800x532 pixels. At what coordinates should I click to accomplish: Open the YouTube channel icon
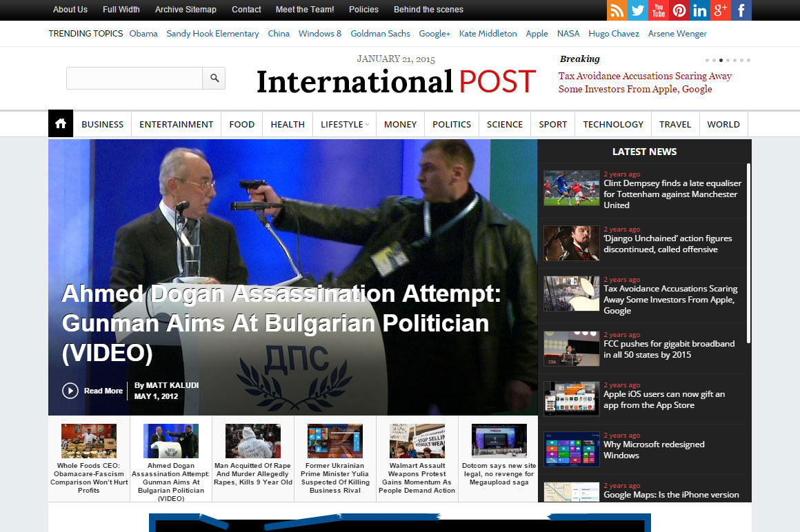659,10
